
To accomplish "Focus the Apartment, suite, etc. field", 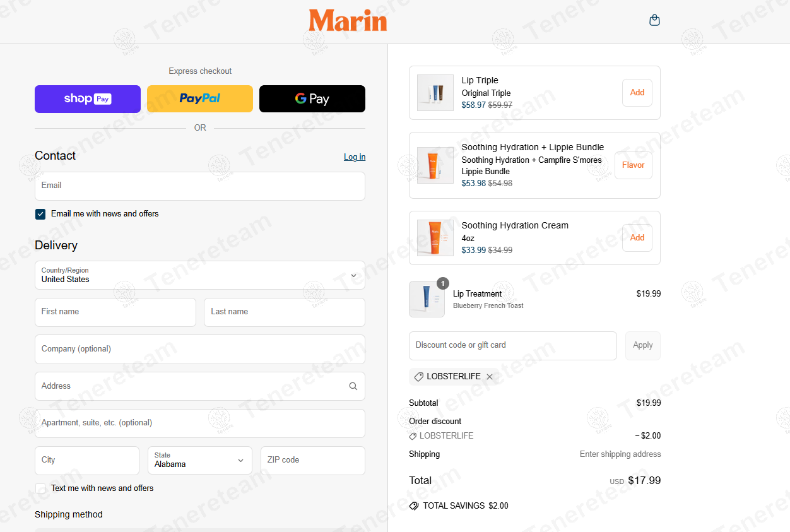I will [200, 423].
